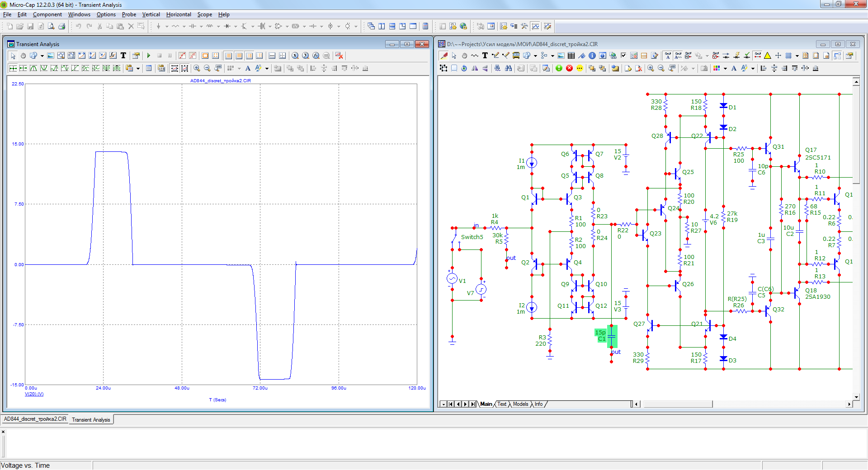Click the schematic horizontal scrollbar thumb
Viewport: 868px width, 470px height.
click(x=678, y=404)
